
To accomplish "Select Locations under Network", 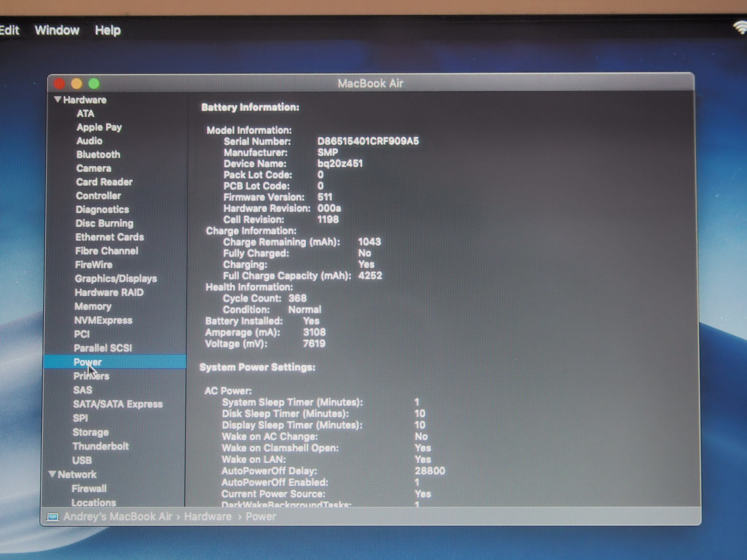I will click(x=93, y=503).
